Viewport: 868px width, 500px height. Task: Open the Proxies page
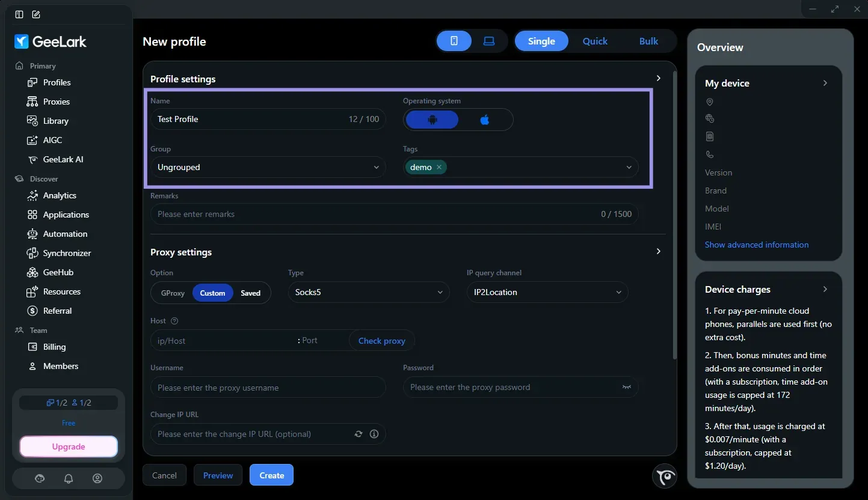tap(57, 102)
